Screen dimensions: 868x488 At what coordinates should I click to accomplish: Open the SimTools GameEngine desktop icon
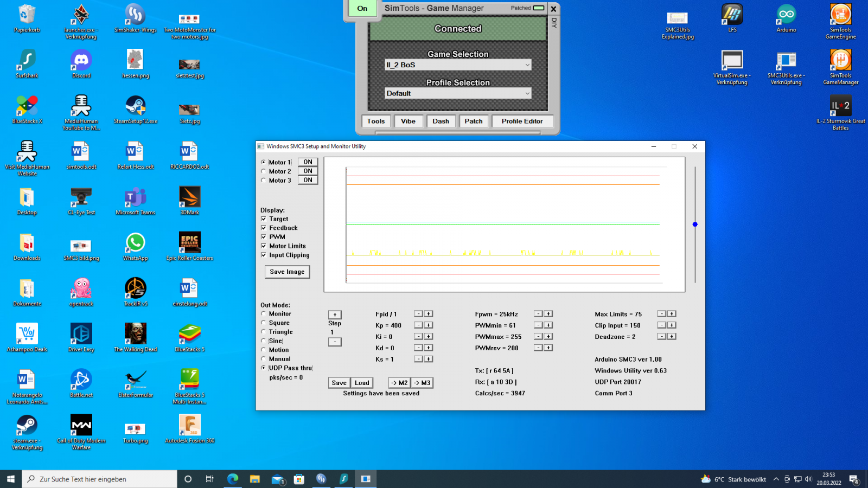[x=840, y=22]
